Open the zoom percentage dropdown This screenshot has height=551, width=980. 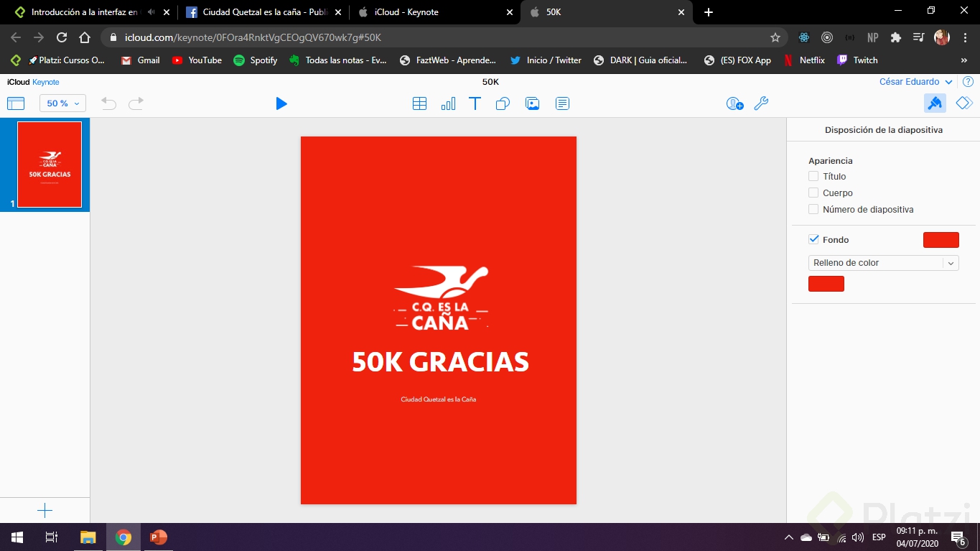(62, 103)
